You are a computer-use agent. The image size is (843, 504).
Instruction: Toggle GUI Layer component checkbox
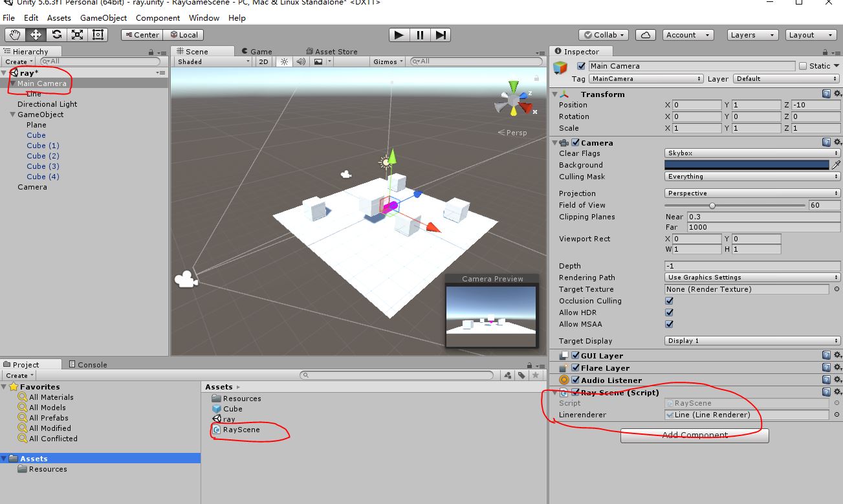click(576, 355)
